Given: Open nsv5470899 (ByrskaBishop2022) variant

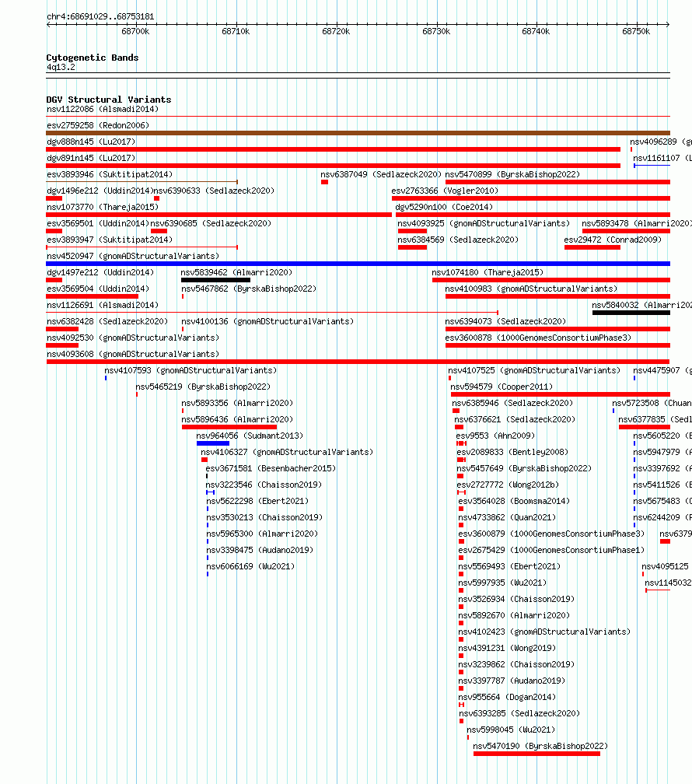Looking at the screenshot, I should point(512,174).
